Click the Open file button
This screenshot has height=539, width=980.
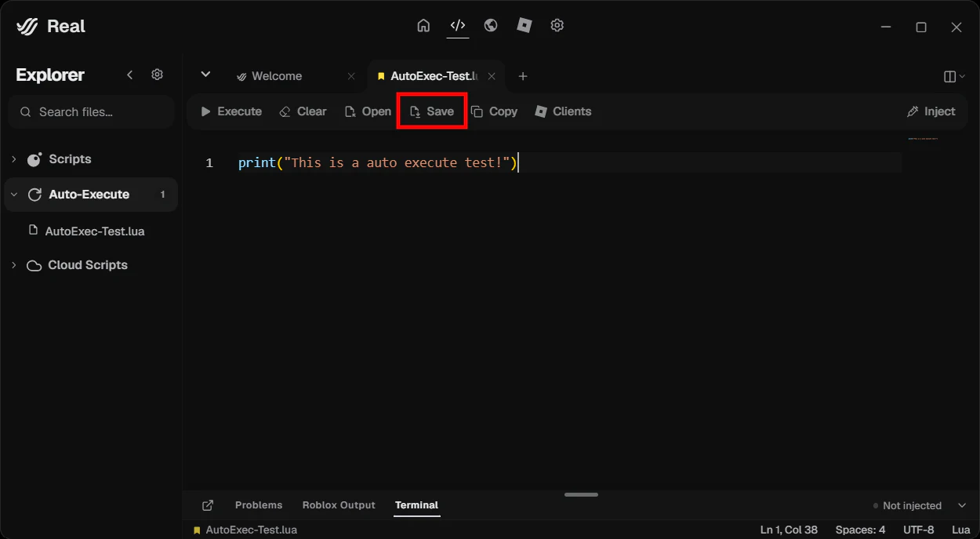coord(368,111)
